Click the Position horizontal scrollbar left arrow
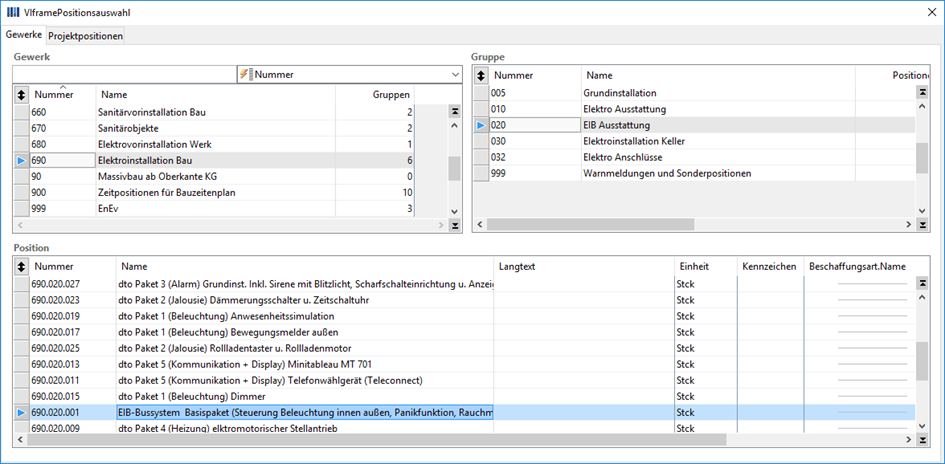 point(22,440)
